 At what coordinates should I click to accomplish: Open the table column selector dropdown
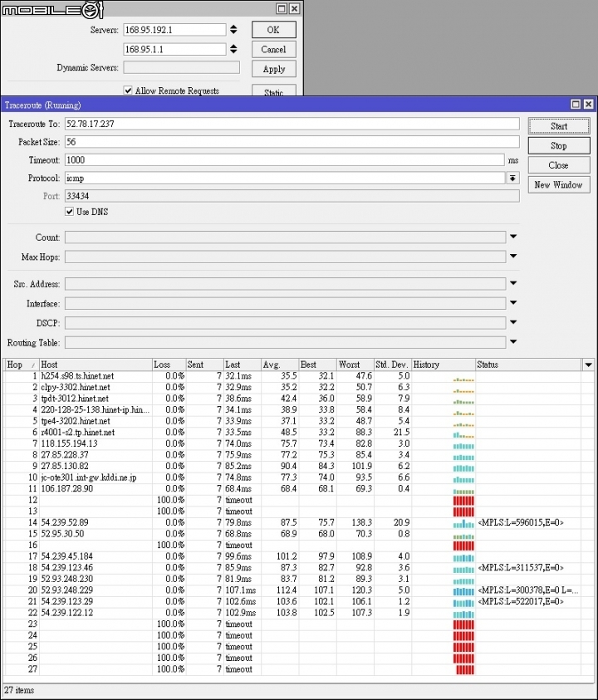coord(588,365)
